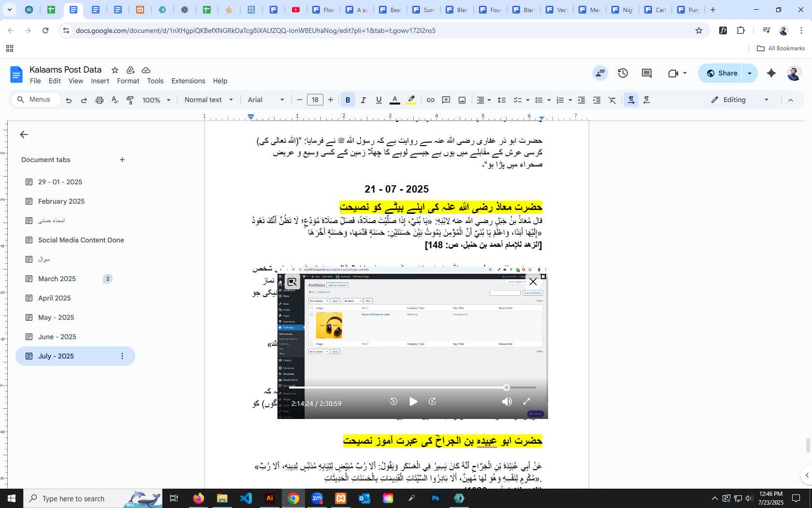Skip the video forward five seconds
812x508 pixels.
coord(433,402)
